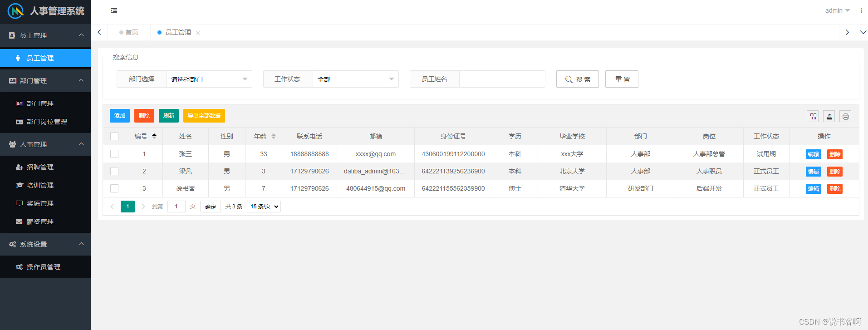Close the 员工管理 tab

click(x=198, y=33)
